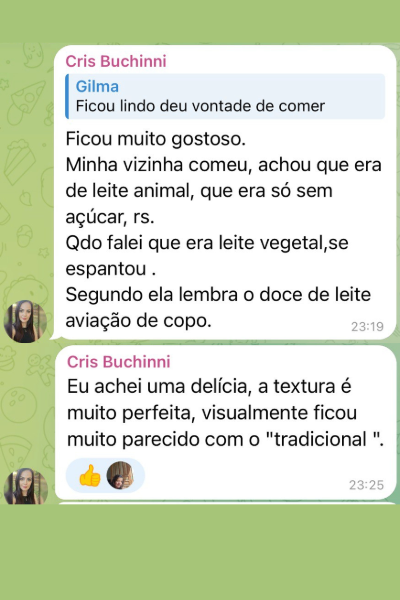Tap the thumbs up reaction emoji

coord(90,476)
